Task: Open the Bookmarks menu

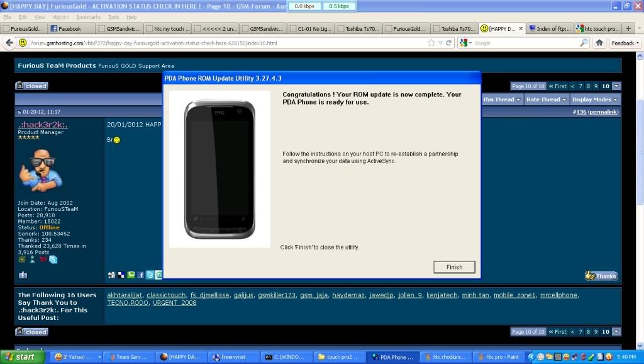Action: point(88,17)
